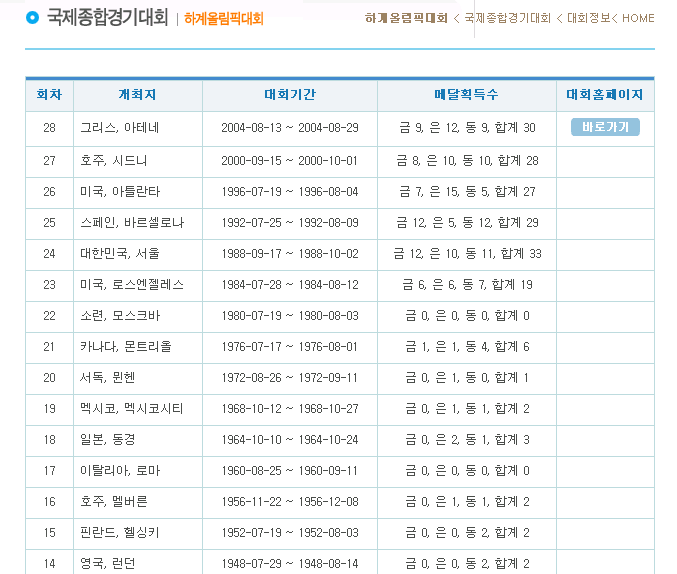Click the date range 1980-07-19 ~ 1980-08-03

(290, 316)
